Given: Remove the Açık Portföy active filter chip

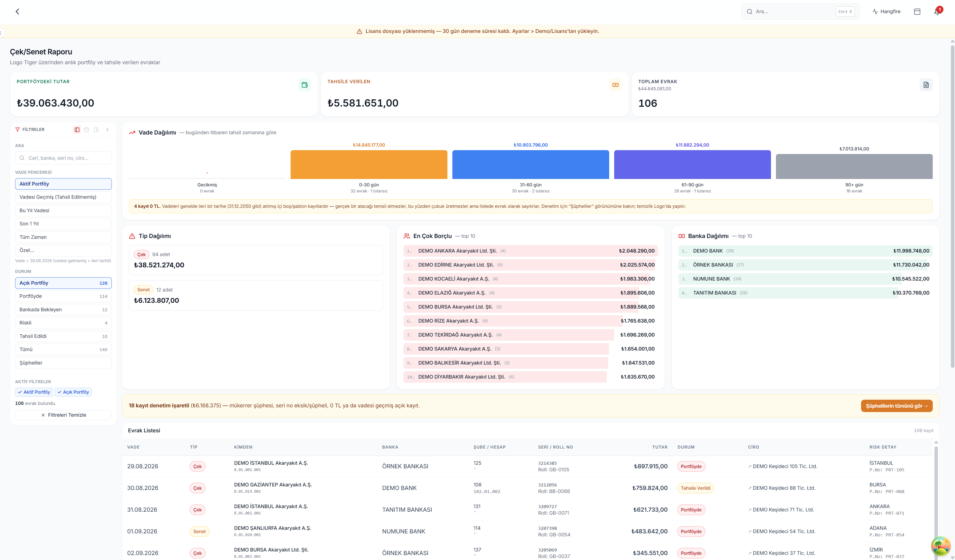Looking at the screenshot, I should (x=73, y=392).
